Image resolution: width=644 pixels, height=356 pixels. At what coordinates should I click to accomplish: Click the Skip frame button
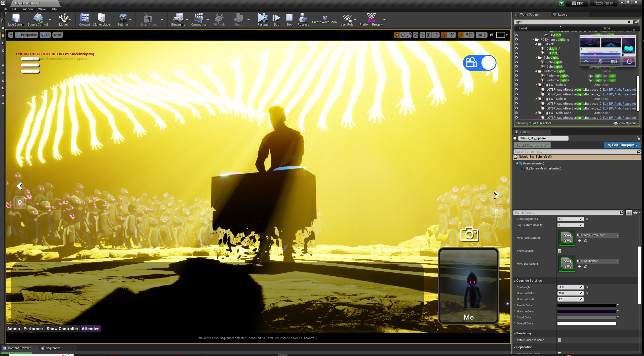(x=276, y=20)
